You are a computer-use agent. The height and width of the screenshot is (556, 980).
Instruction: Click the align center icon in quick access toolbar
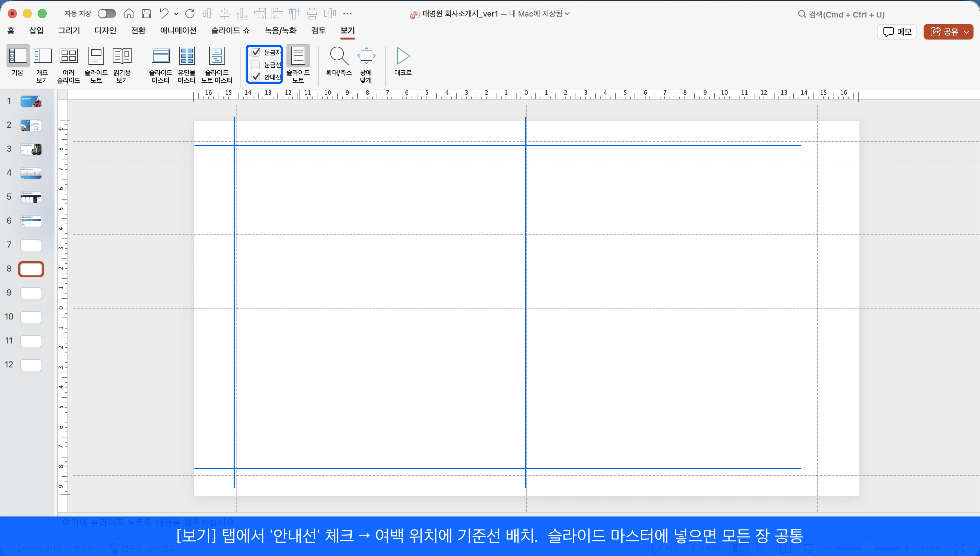tap(225, 14)
